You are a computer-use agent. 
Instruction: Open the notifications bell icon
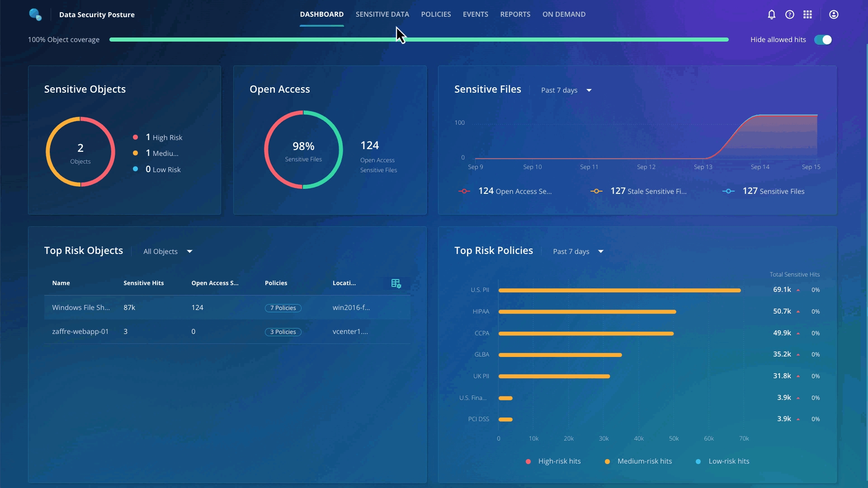coord(771,14)
